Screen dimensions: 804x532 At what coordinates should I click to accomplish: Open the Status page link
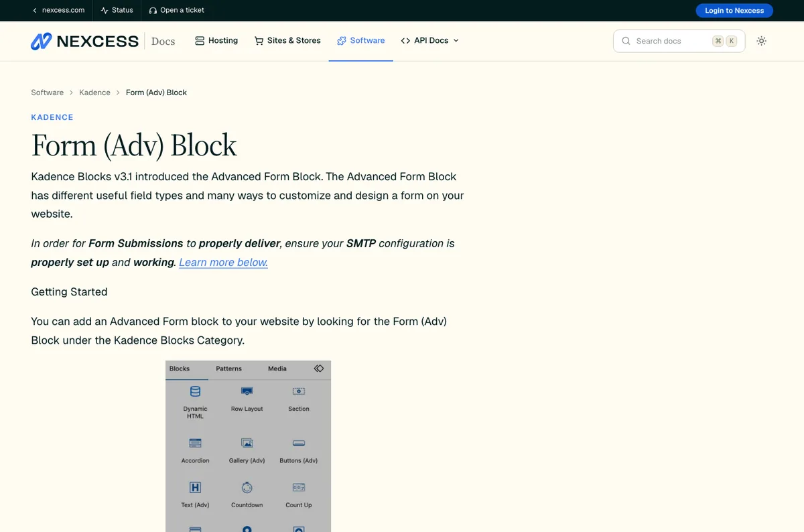[117, 10]
